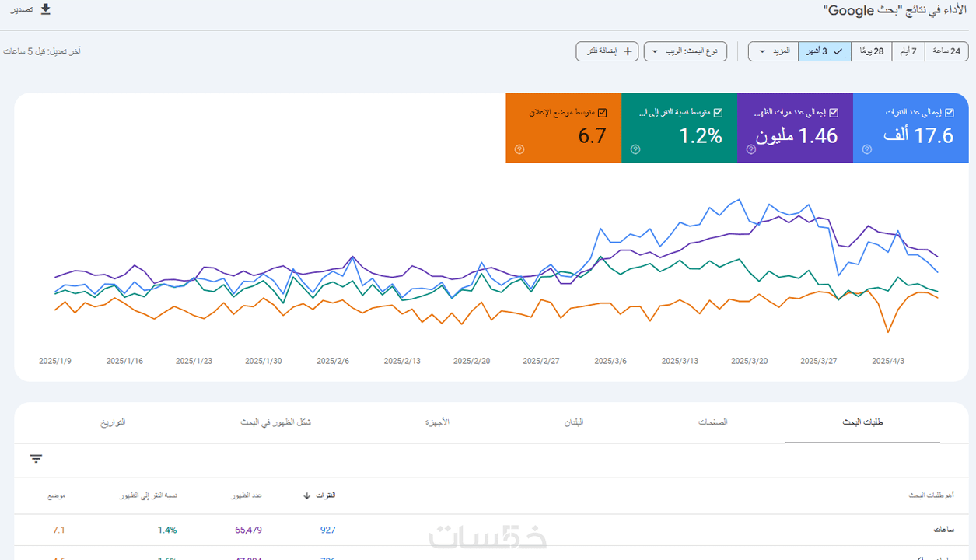Screen dimensions: 976x560
Task: Sort by عدد الظهور column header
Action: [x=247, y=495]
